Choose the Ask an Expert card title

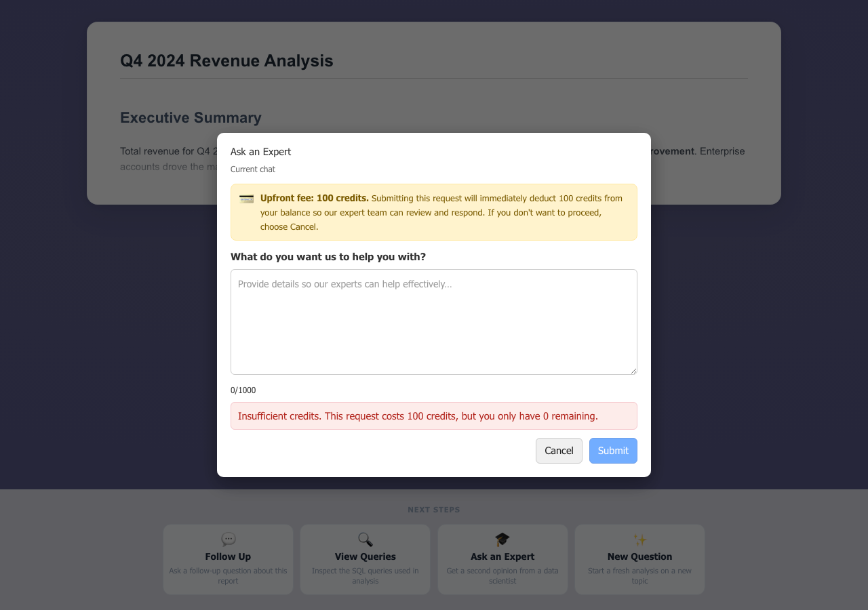point(502,556)
